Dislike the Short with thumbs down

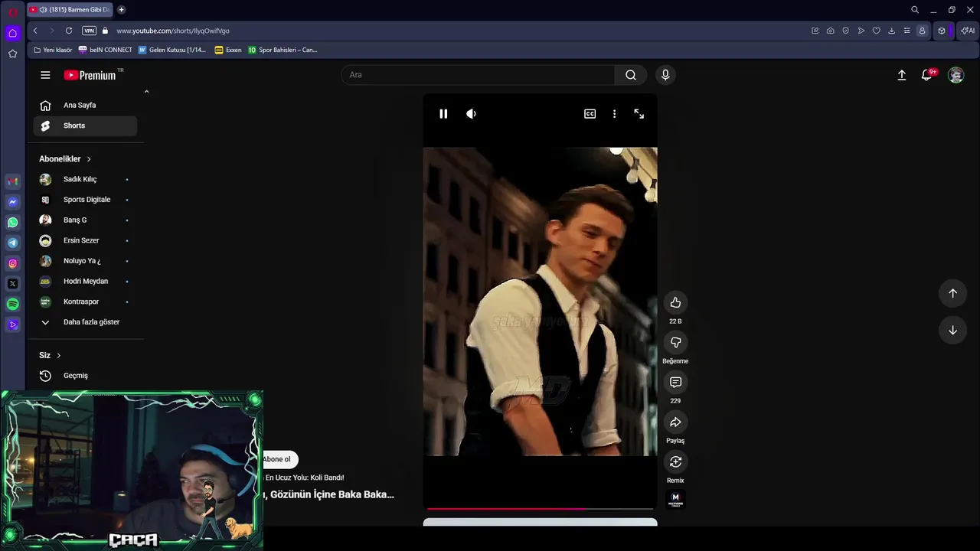675,342
